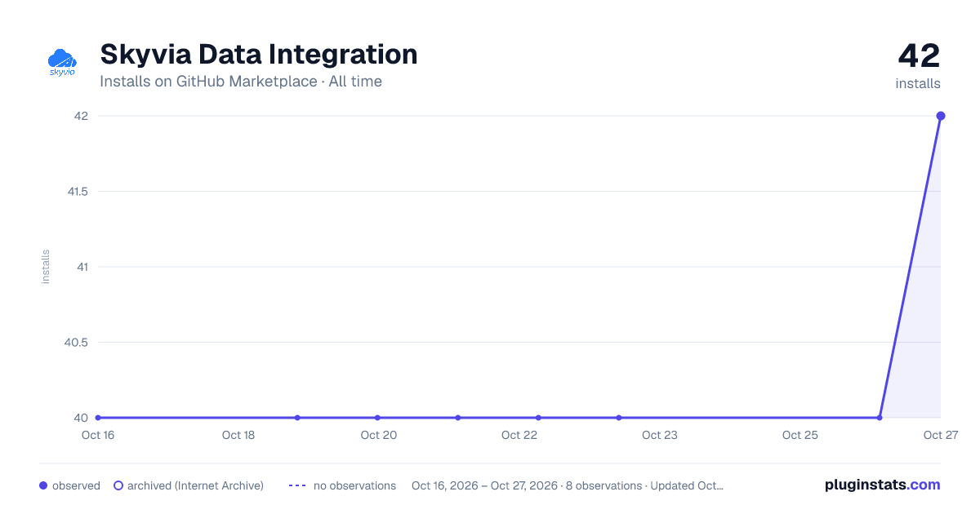The width and height of the screenshot is (980, 514).
Task: Click the Oct 25 x-axis label
Action: click(x=800, y=435)
